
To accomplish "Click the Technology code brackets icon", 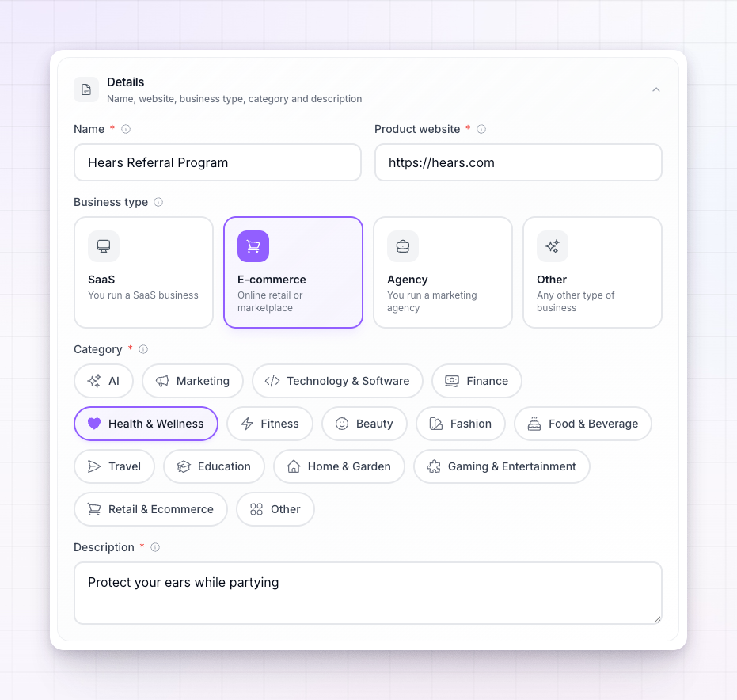I will [x=272, y=381].
